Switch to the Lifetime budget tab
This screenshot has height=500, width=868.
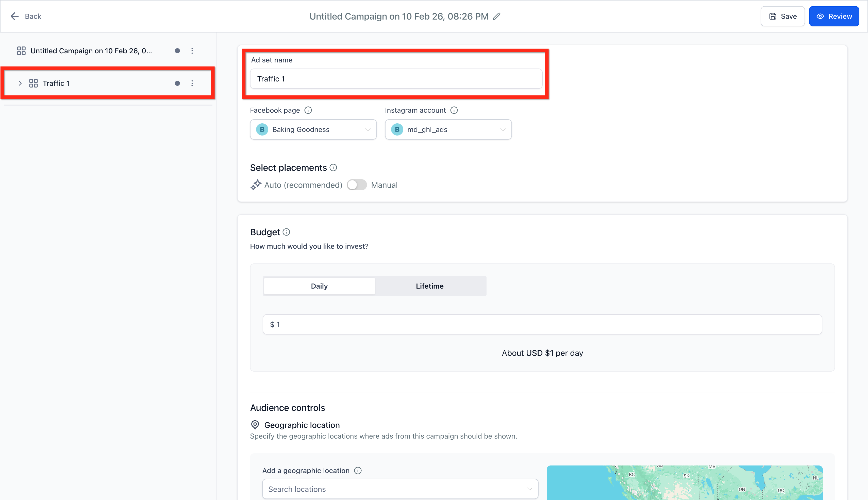click(x=429, y=286)
